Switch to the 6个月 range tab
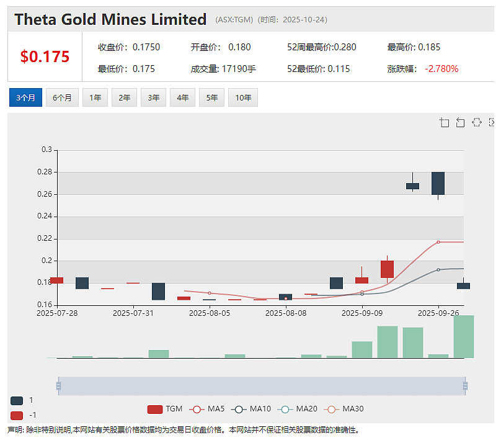The height and width of the screenshot is (448, 501). pyautogui.click(x=62, y=97)
